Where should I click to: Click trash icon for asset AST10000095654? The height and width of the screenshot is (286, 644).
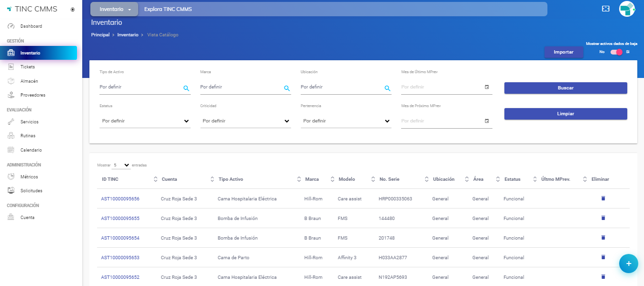point(603,237)
